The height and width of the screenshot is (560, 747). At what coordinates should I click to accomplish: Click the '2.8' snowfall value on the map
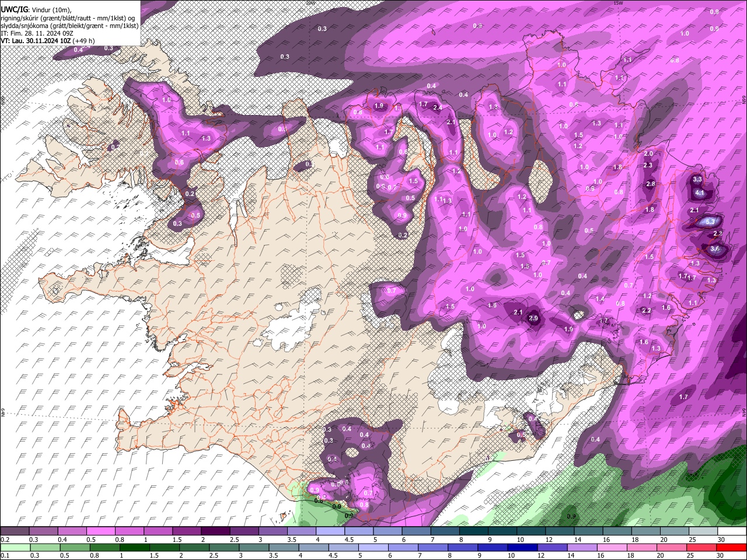click(x=651, y=184)
